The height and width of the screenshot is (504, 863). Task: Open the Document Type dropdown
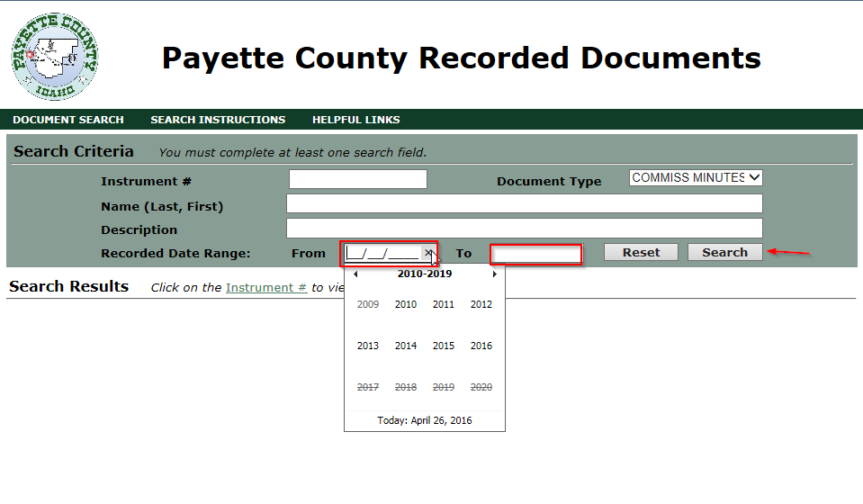coord(696,177)
